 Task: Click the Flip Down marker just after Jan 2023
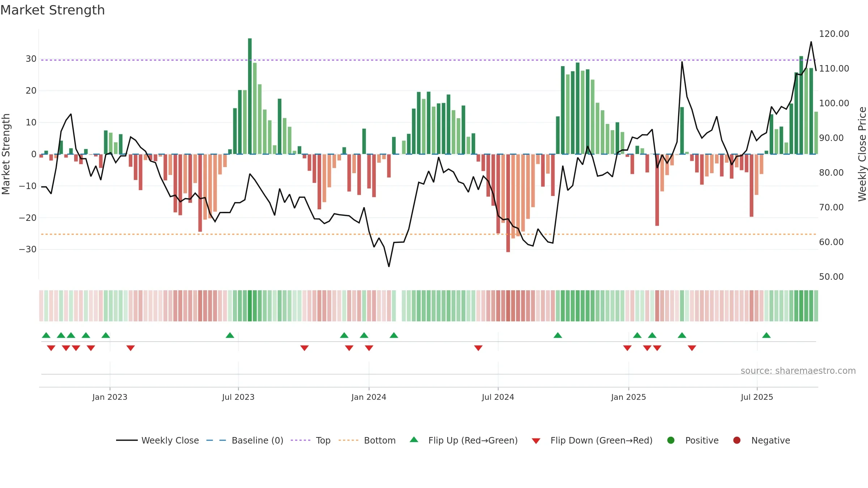pyautogui.click(x=131, y=348)
